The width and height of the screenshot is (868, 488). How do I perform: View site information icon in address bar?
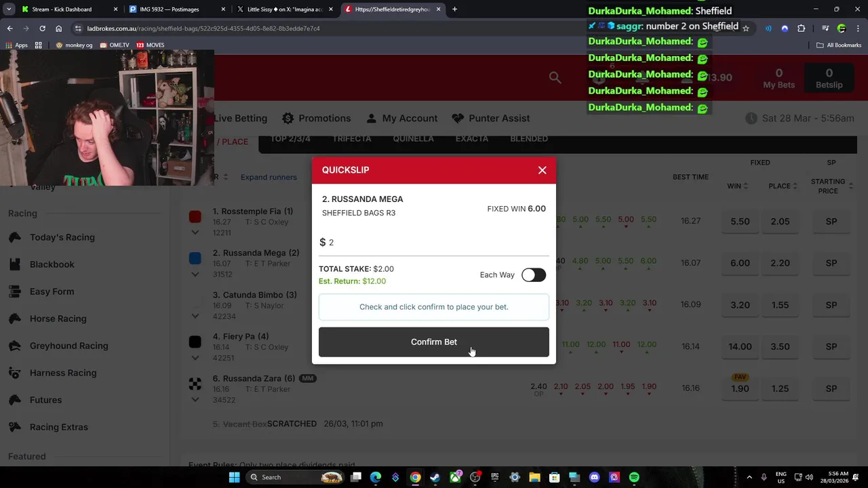pos(78,28)
